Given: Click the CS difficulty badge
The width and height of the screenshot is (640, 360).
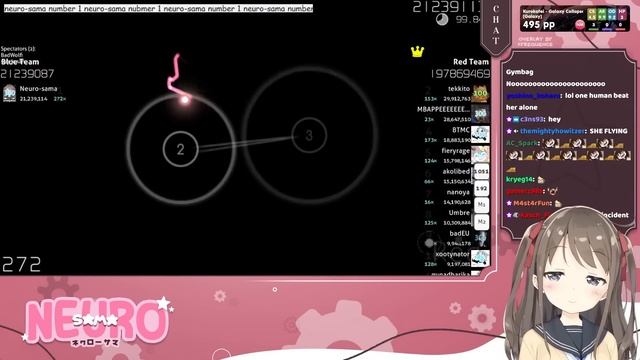Looking at the screenshot, I should click(x=592, y=14).
